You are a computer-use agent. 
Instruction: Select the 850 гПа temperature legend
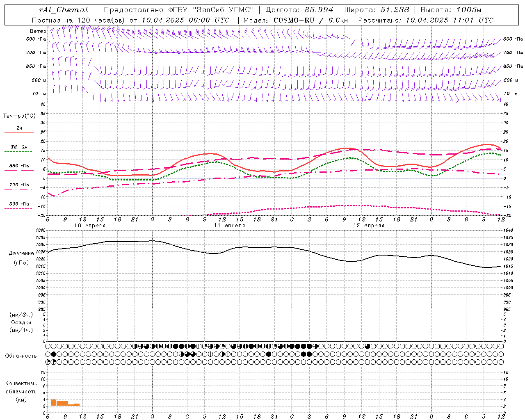[19, 168]
